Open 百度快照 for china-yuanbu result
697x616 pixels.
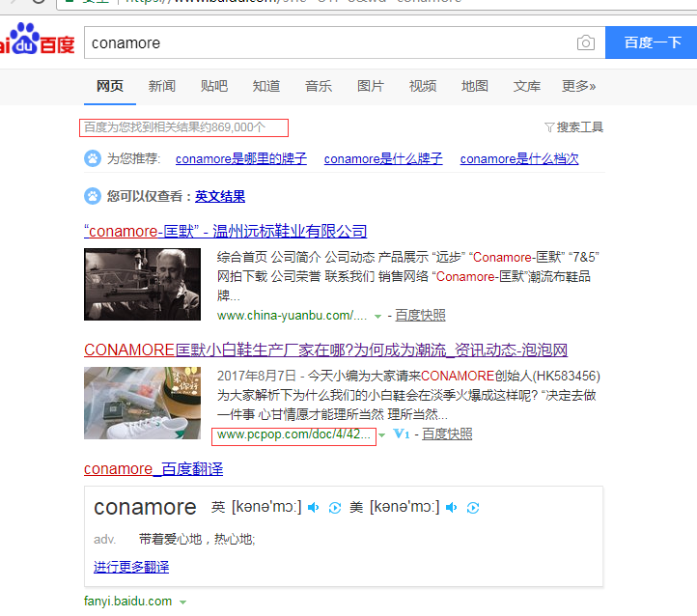coord(420,316)
